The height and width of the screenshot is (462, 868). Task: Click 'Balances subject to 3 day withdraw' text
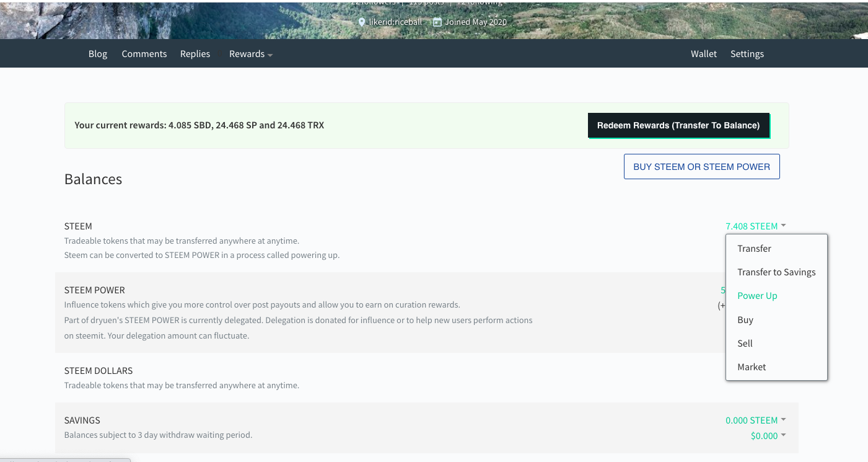[x=159, y=435]
